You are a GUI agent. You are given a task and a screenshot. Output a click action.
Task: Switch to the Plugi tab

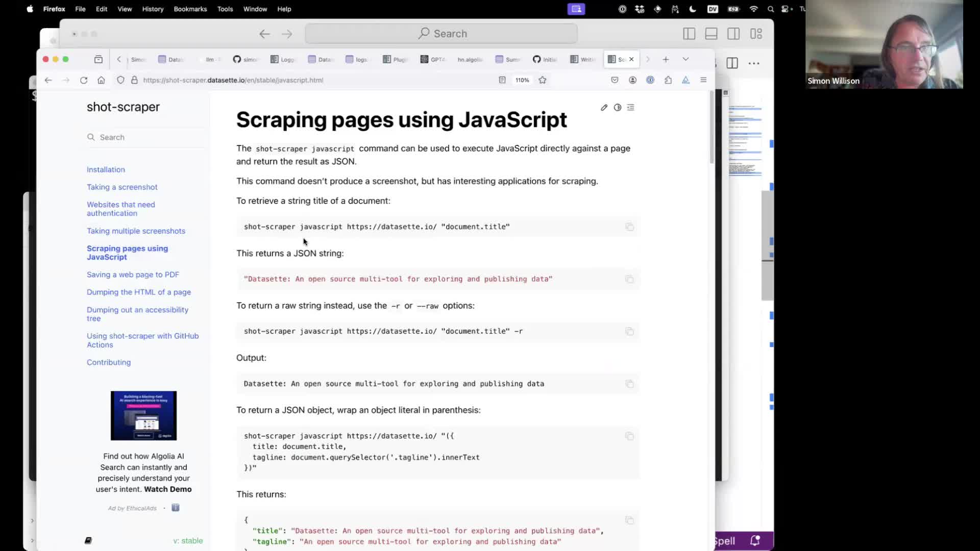point(396,59)
